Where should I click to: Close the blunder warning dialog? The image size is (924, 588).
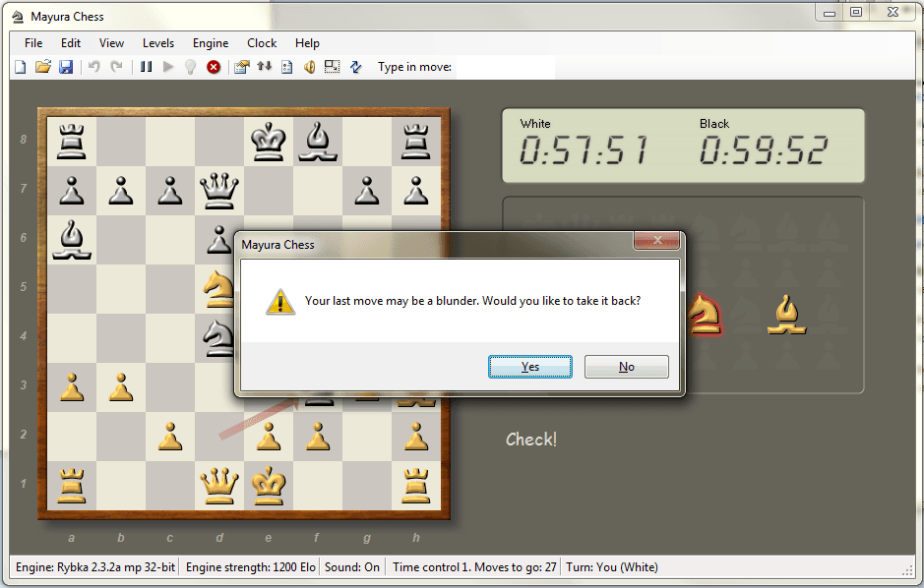657,240
